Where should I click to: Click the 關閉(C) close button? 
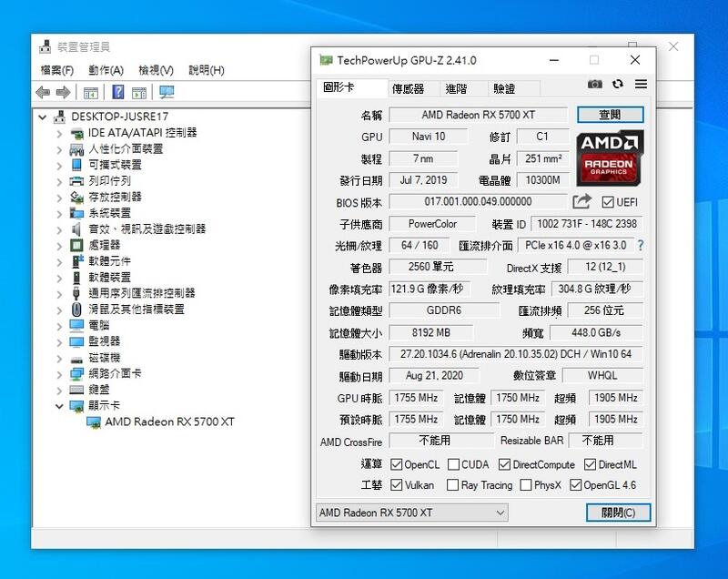(618, 513)
